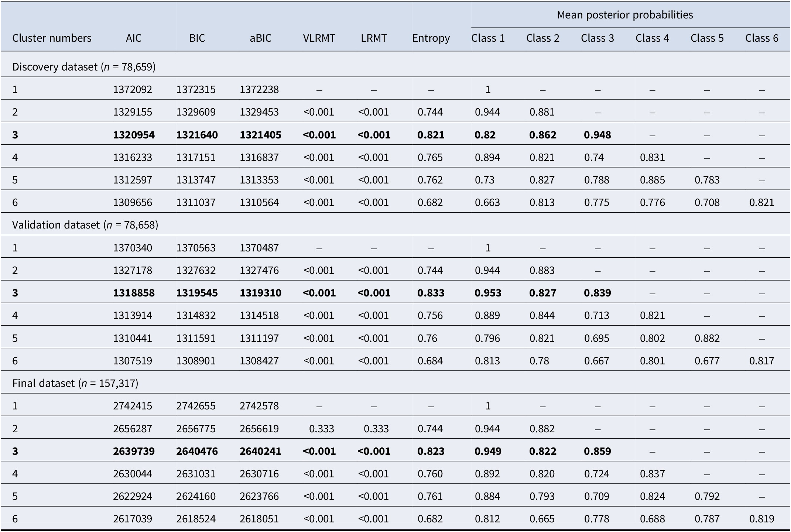Click bold entropy value 0.821

point(431,135)
